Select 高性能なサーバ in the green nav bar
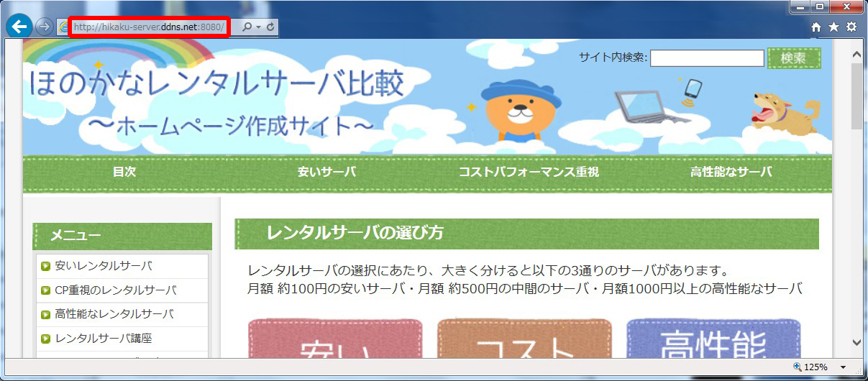Screen dimensions: 868x381 tap(731, 172)
